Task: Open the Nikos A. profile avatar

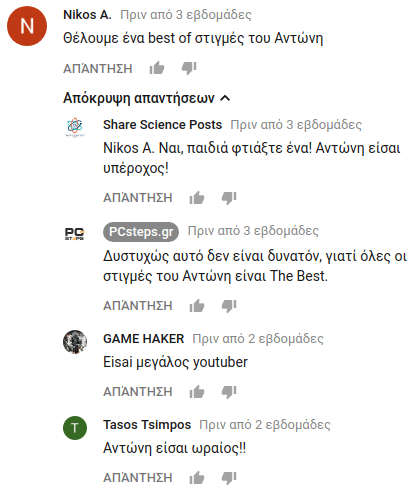Action: [x=27, y=26]
